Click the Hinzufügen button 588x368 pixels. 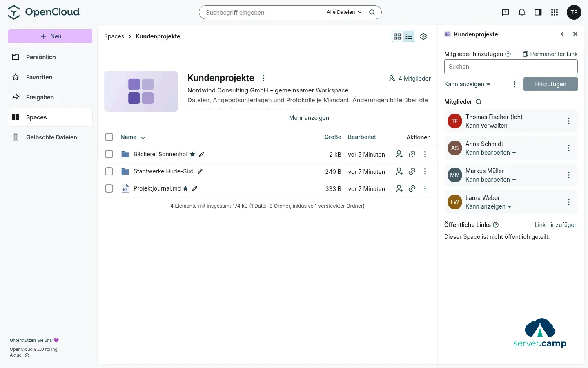point(550,84)
